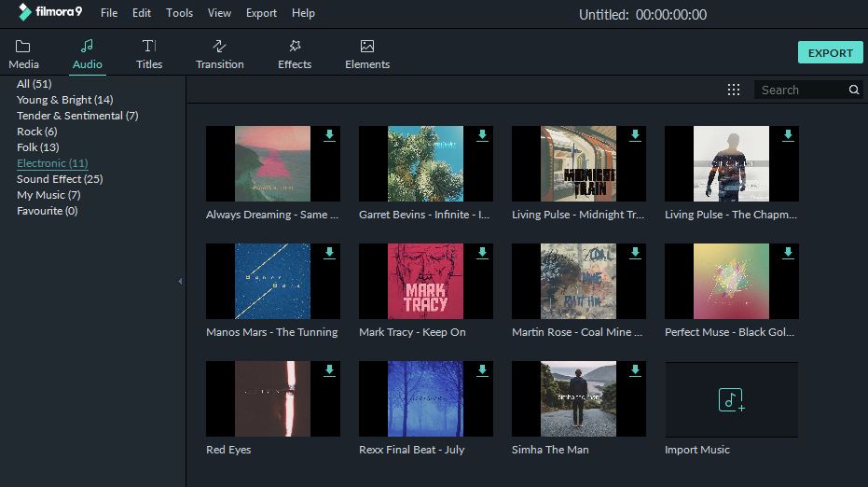Switch to the Effects tab
868x487 pixels.
click(x=295, y=54)
